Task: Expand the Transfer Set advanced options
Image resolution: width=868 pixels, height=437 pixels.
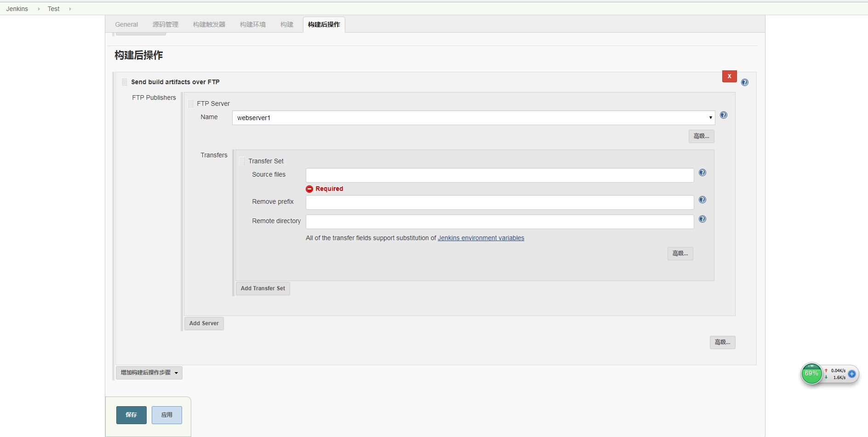Action: (680, 253)
